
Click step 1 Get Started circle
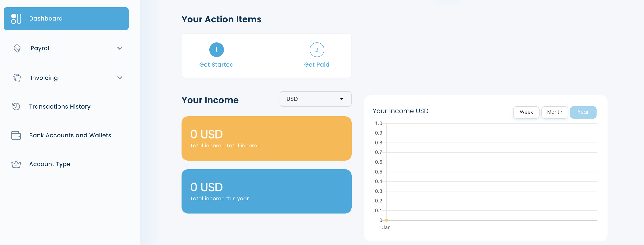coord(216,50)
